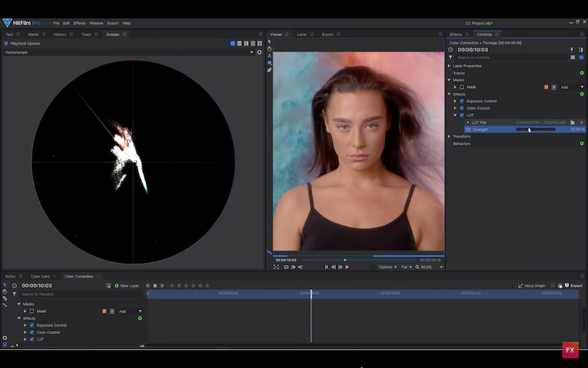Open Value Graph in timeline
Screen dimensions: 588x368
(531, 286)
